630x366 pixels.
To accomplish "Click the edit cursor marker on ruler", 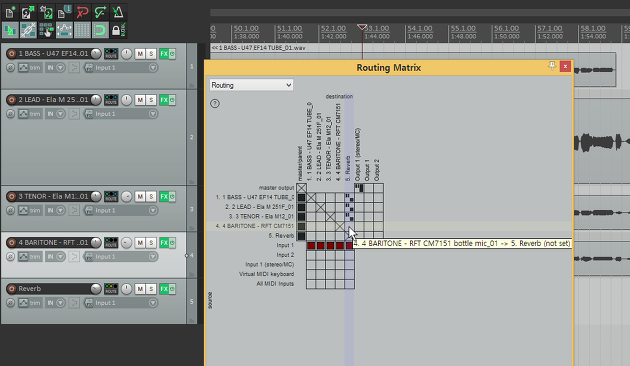I will [x=362, y=27].
